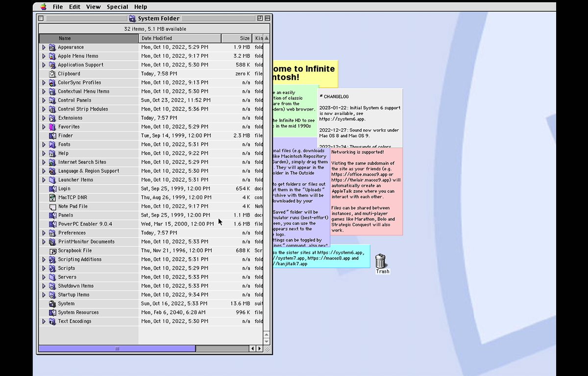Select the Contextual Menu Items folder icon
The height and width of the screenshot is (376, 588).
tap(52, 92)
